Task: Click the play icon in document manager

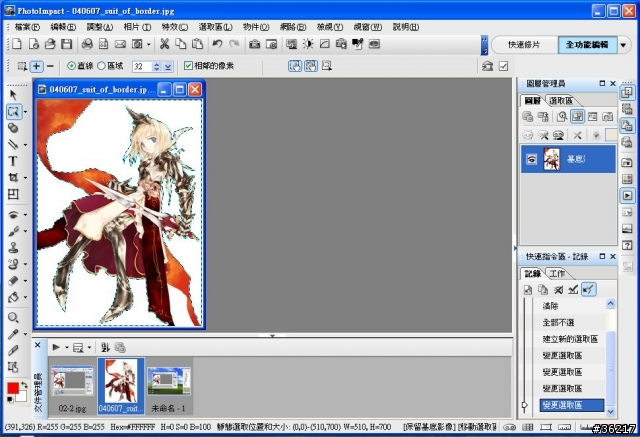Action: (56, 347)
